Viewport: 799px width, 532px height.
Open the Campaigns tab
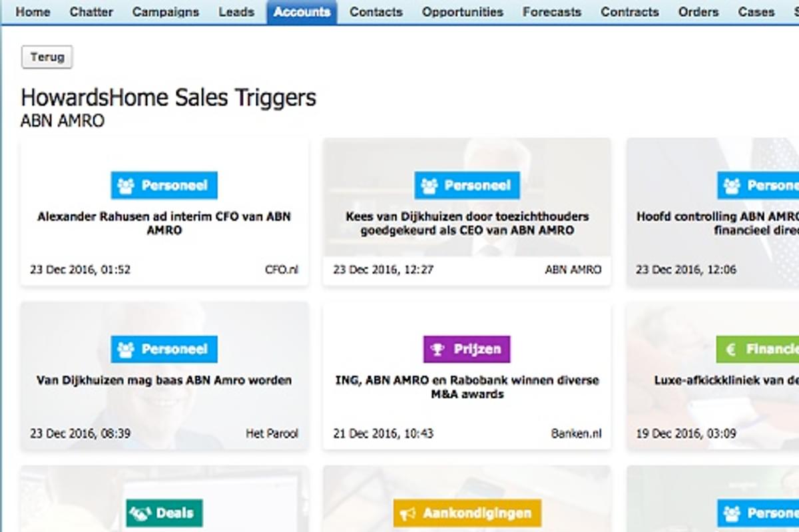click(x=165, y=12)
